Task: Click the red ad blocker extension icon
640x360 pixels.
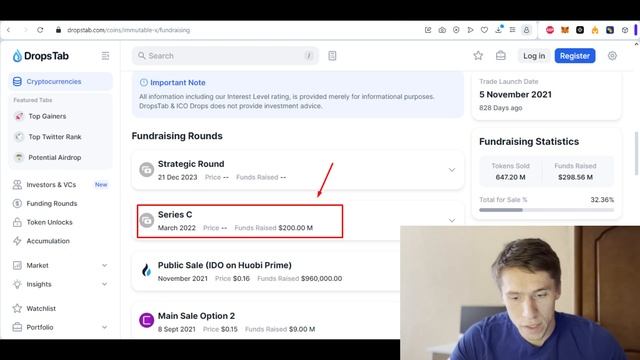Action: tap(550, 30)
